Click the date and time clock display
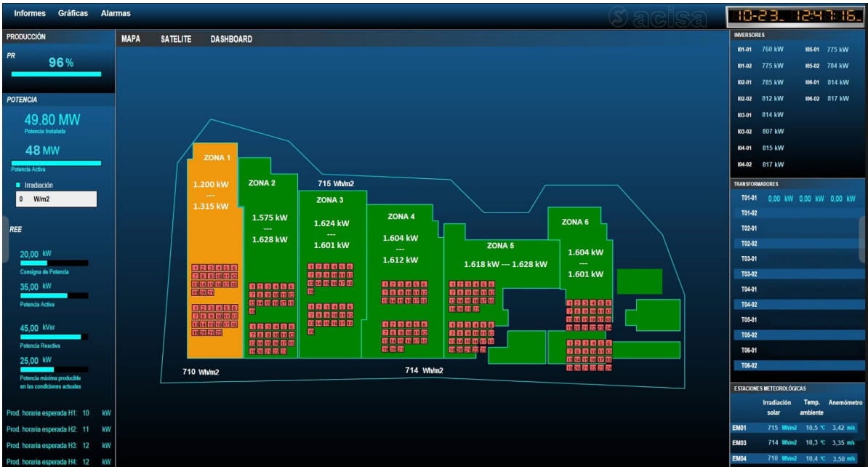 795,16
